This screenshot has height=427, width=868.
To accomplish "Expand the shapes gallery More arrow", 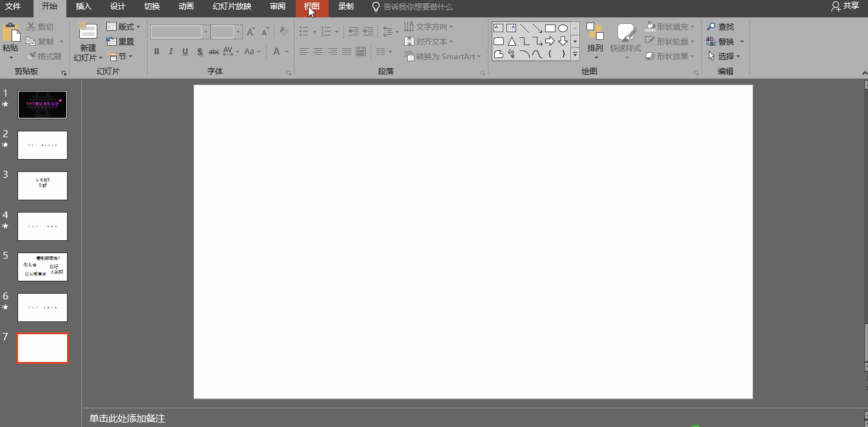I will (x=575, y=55).
